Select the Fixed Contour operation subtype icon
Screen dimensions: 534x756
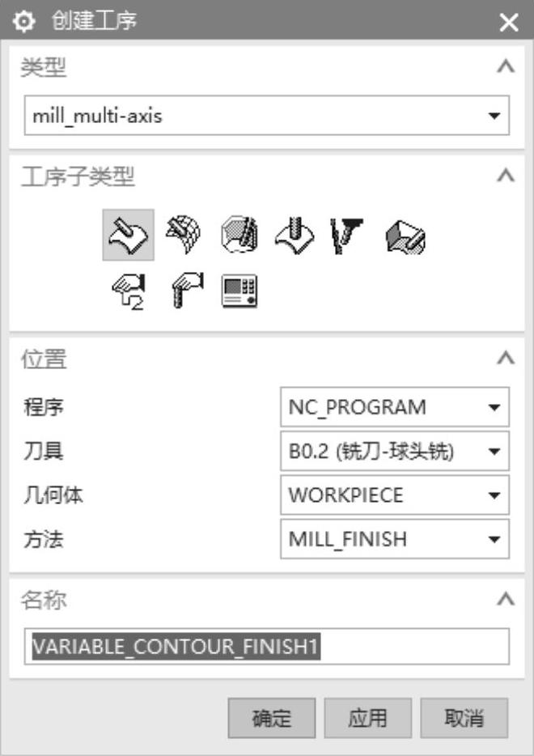(x=295, y=235)
